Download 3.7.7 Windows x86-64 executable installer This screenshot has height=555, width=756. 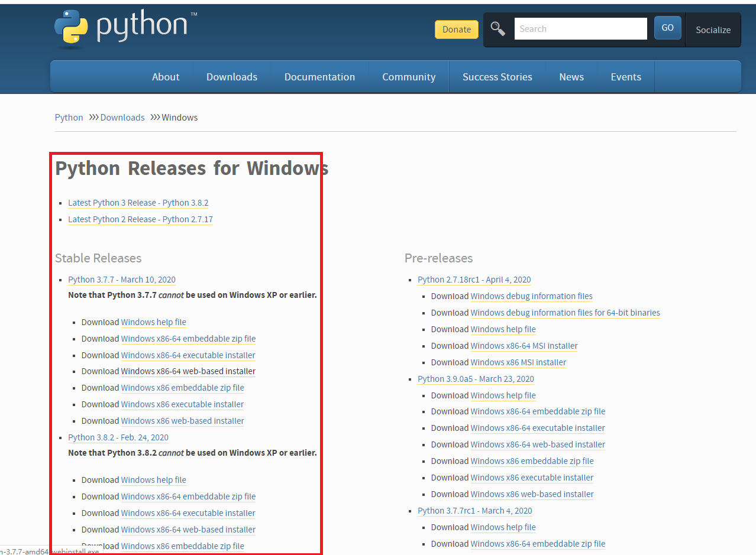[188, 355]
